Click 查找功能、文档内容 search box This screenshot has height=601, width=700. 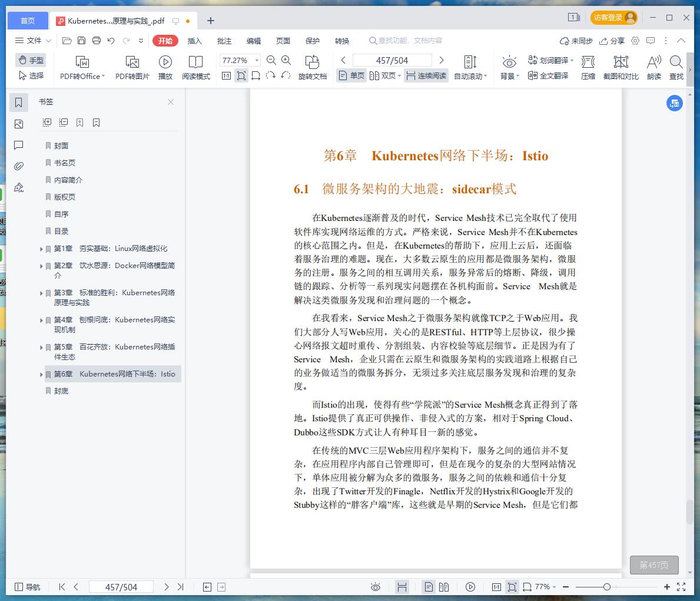point(406,41)
